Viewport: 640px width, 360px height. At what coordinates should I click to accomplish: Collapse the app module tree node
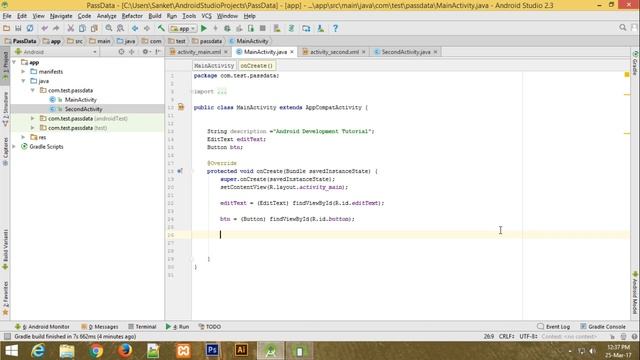point(14,62)
